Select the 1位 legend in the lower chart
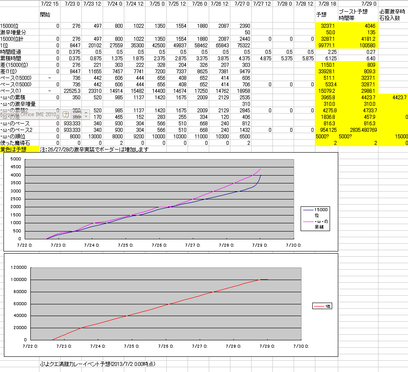Image resolution: width=408 pixels, height=372 pixels. pyautogui.click(x=322, y=306)
